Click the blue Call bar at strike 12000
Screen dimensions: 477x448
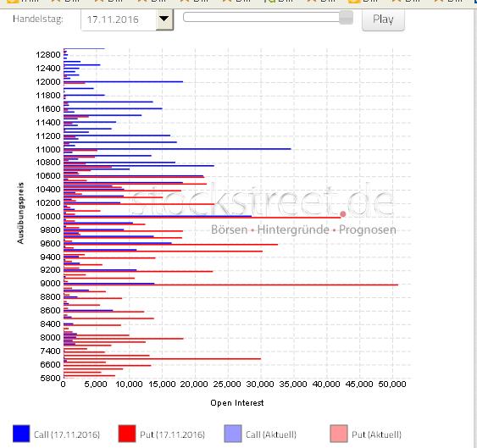[x=124, y=81]
